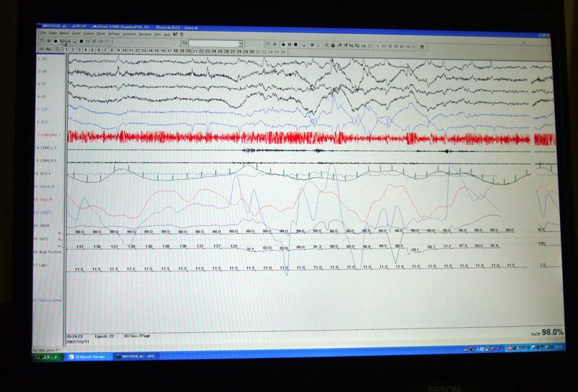Select epoch tab 10
Screen dimensions: 578x392
pos(125,51)
